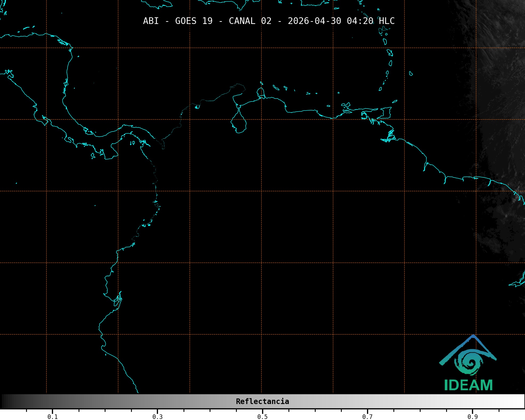The image size is (525, 420).
Task: Click the 04:20 HLC time text
Action: click(371, 21)
